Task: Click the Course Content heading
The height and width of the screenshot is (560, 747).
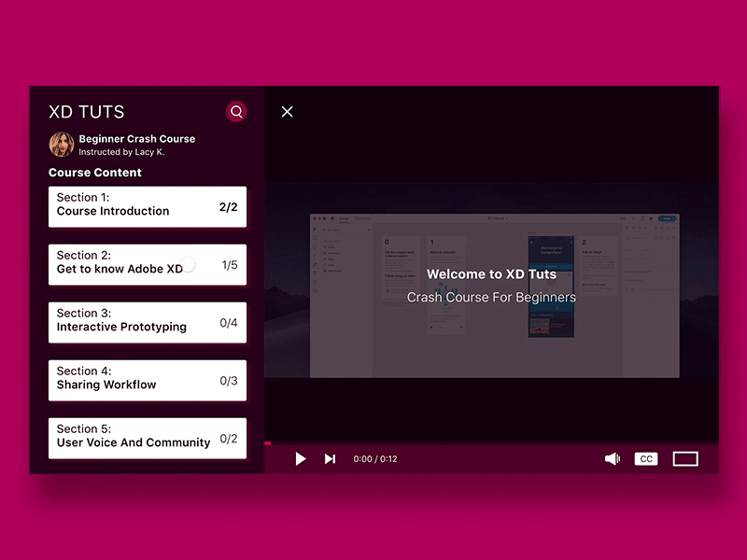Action: pyautogui.click(x=94, y=173)
